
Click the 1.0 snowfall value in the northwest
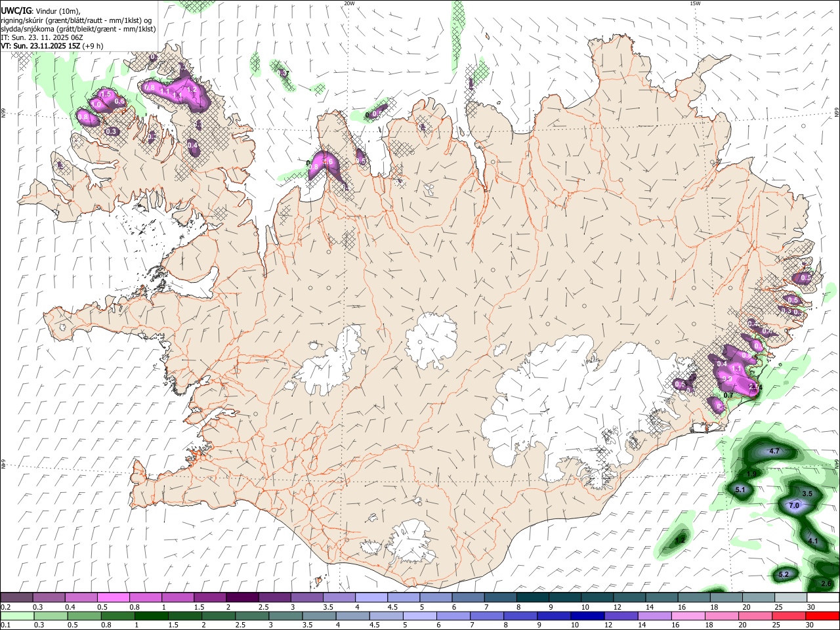(96, 104)
